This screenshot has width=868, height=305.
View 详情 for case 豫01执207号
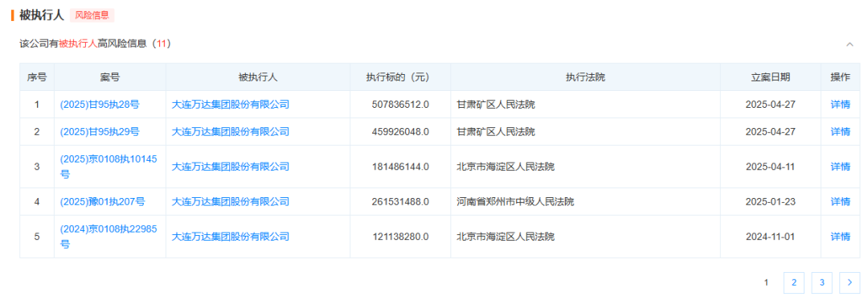point(840,202)
